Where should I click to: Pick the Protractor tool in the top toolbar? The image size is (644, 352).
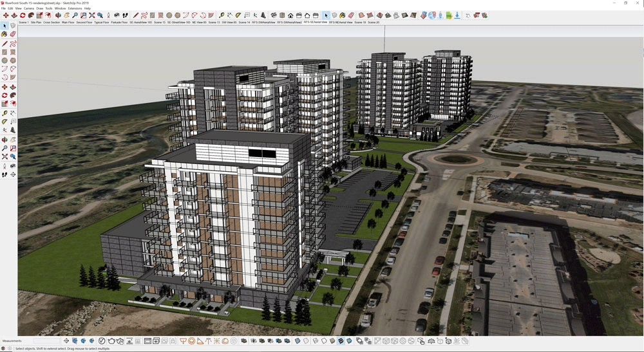tap(238, 15)
